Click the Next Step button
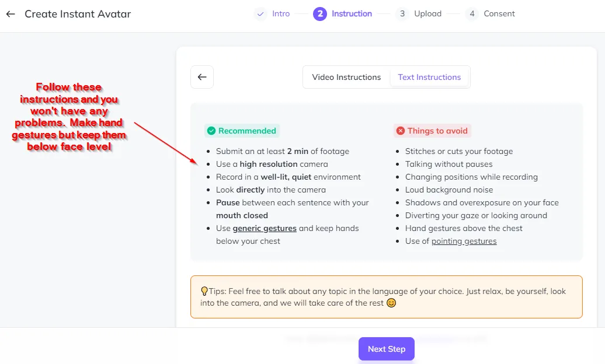Viewport: 605px width, 364px height. (387, 349)
